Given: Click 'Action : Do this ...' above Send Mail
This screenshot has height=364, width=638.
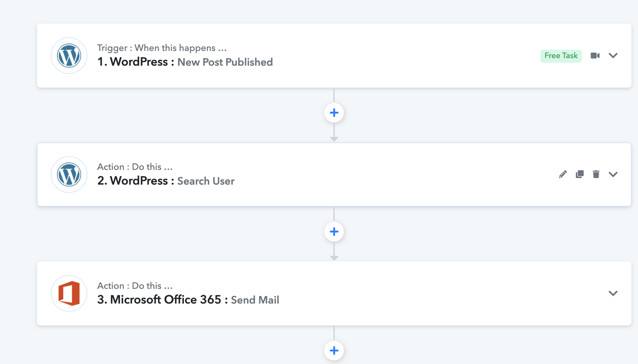Looking at the screenshot, I should (x=135, y=286).
